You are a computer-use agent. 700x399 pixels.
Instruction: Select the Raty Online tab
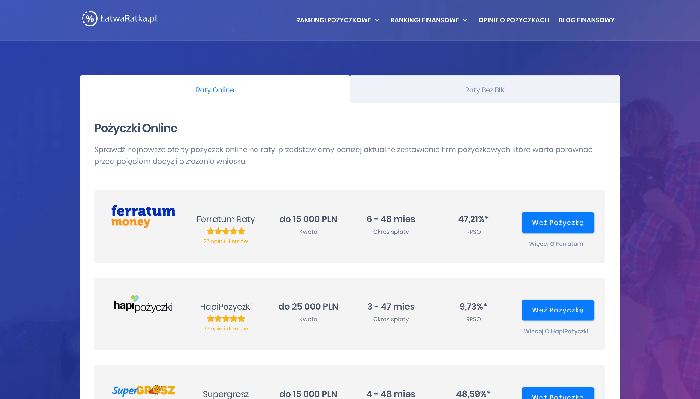click(x=215, y=89)
